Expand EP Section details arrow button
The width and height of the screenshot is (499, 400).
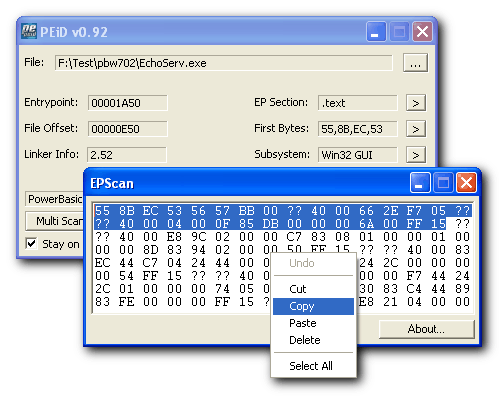pyautogui.click(x=416, y=103)
